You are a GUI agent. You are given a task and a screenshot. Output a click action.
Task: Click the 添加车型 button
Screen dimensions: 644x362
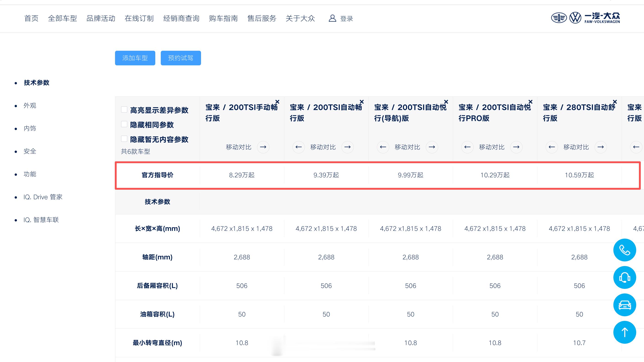click(x=135, y=58)
